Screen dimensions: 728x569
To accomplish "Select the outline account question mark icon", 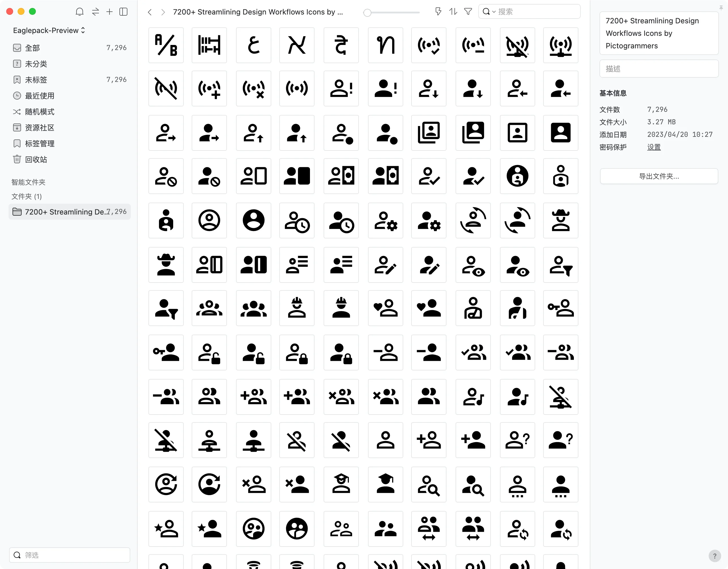I will (x=517, y=440).
